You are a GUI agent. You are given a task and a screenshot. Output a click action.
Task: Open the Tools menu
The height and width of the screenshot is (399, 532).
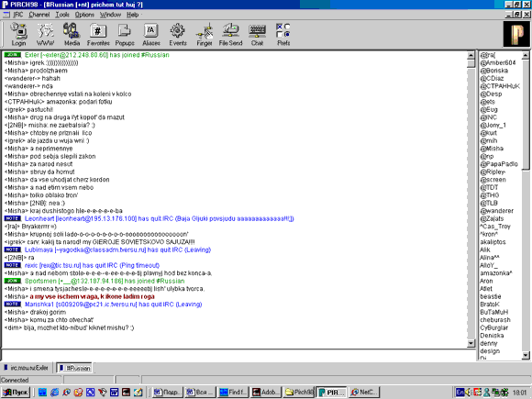[x=62, y=15]
